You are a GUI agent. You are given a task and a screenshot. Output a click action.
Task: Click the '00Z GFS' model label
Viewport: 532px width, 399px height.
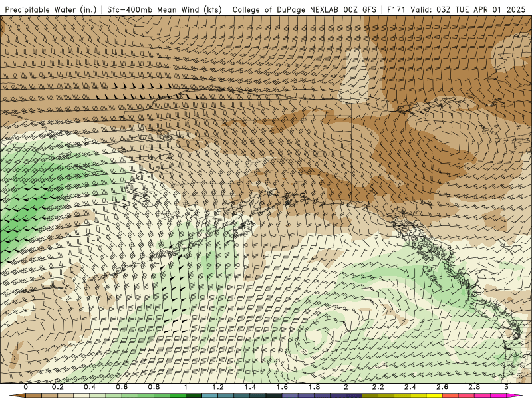[360, 9]
